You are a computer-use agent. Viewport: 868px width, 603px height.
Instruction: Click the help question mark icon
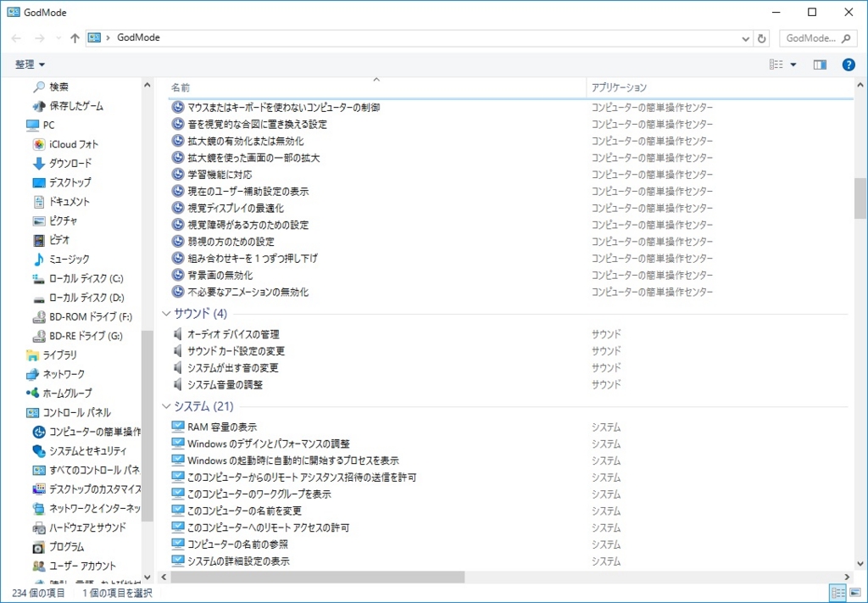pyautogui.click(x=848, y=64)
